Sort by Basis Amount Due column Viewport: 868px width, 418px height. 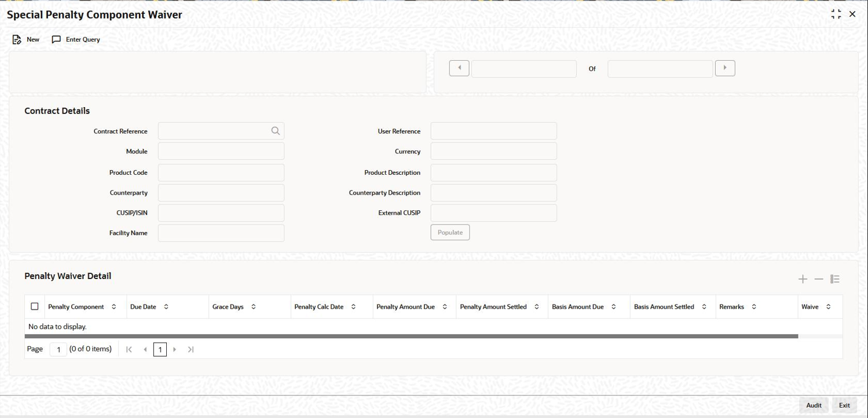point(614,307)
